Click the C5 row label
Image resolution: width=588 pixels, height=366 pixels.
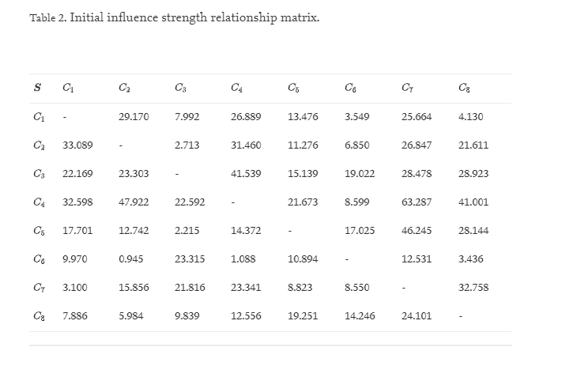pyautogui.click(x=39, y=231)
